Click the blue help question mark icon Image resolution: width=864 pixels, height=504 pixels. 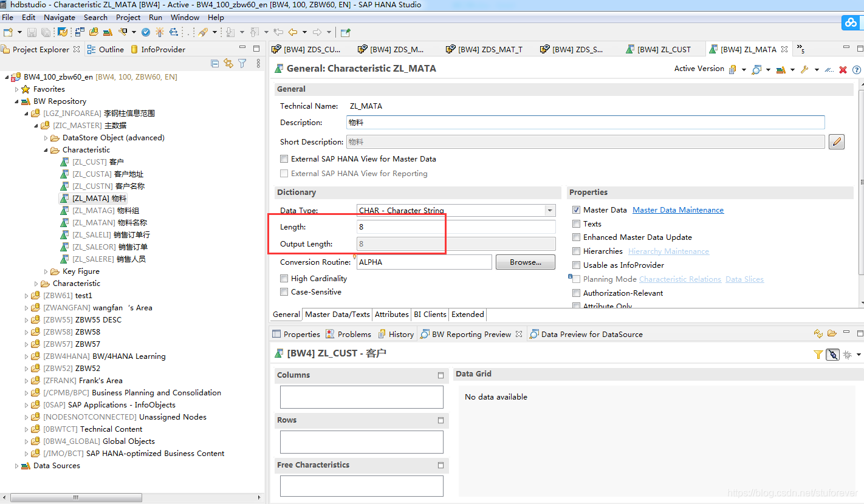coord(857,70)
